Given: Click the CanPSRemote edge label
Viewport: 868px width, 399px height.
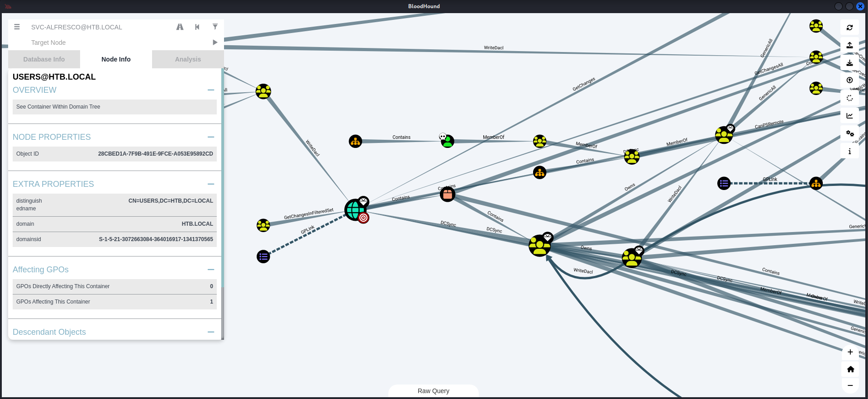Looking at the screenshot, I should [x=769, y=124].
